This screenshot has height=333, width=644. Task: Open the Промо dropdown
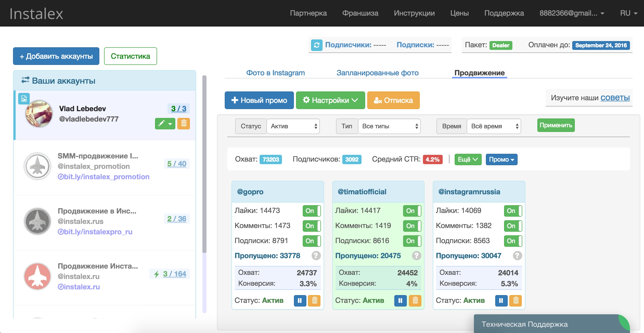[x=501, y=159]
